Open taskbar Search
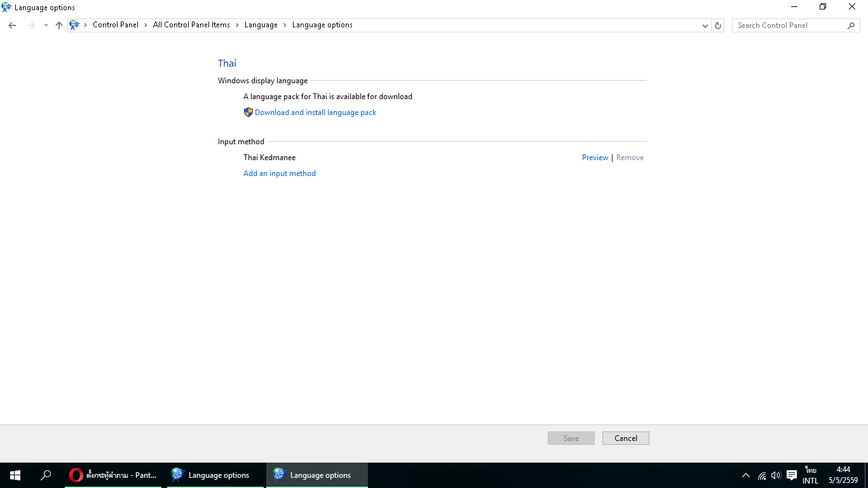The width and height of the screenshot is (868, 488). tap(46, 475)
